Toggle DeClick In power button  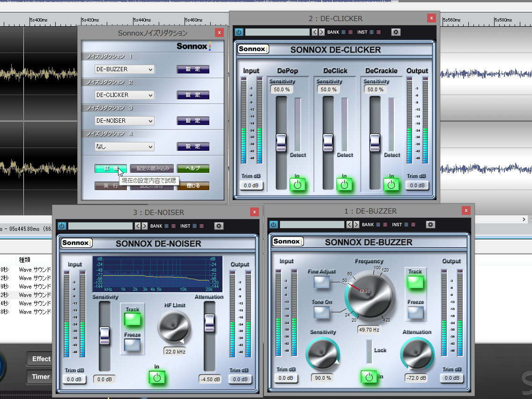pos(344,185)
